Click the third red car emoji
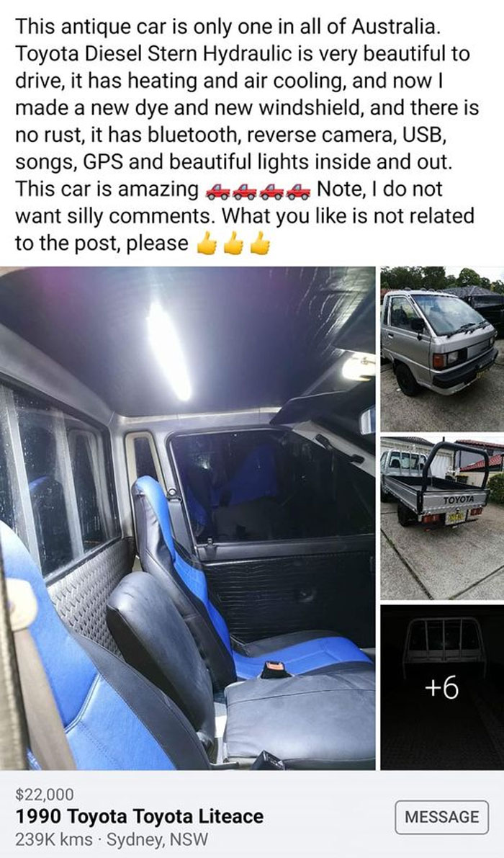504x858 pixels. 271,191
